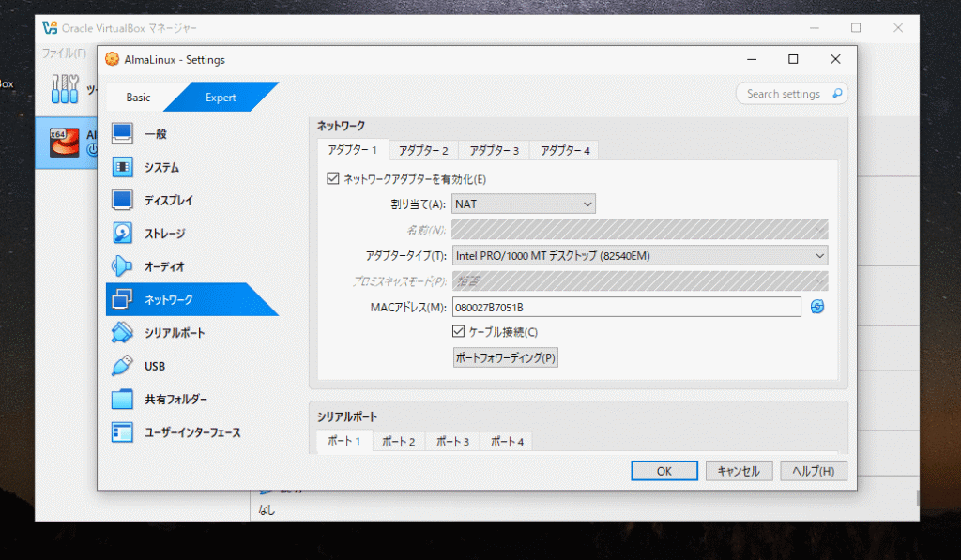The image size is (961, 560).
Task: Select AlmaLinux VM icon in Manager list
Action: [65, 143]
